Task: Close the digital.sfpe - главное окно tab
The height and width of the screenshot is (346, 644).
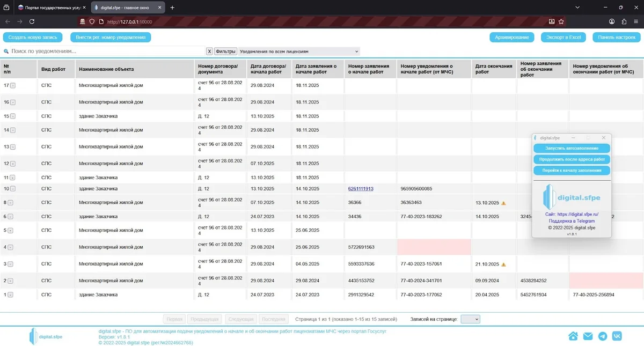Action: click(159, 8)
